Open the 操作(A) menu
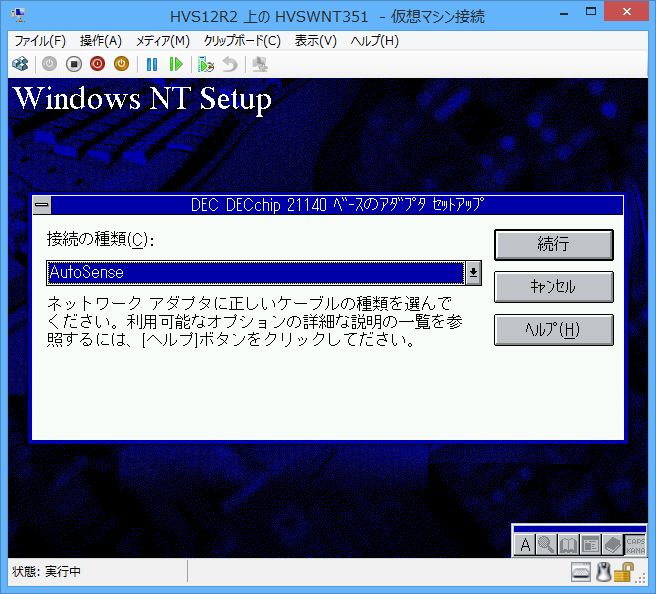The image size is (656, 594). click(101, 41)
